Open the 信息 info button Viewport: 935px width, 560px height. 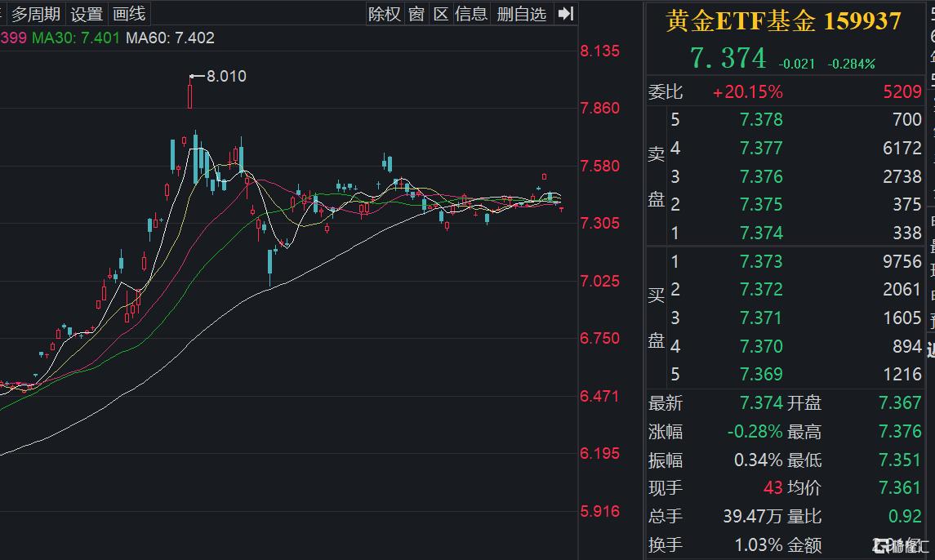[471, 14]
